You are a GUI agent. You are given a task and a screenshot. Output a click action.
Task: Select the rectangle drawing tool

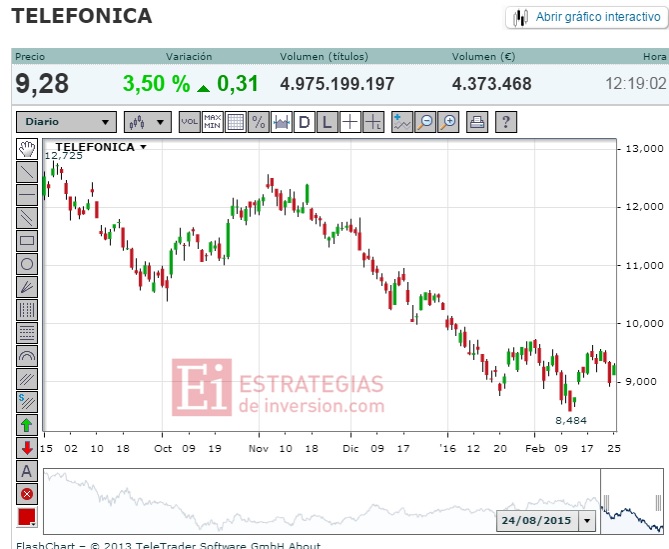[x=27, y=241]
